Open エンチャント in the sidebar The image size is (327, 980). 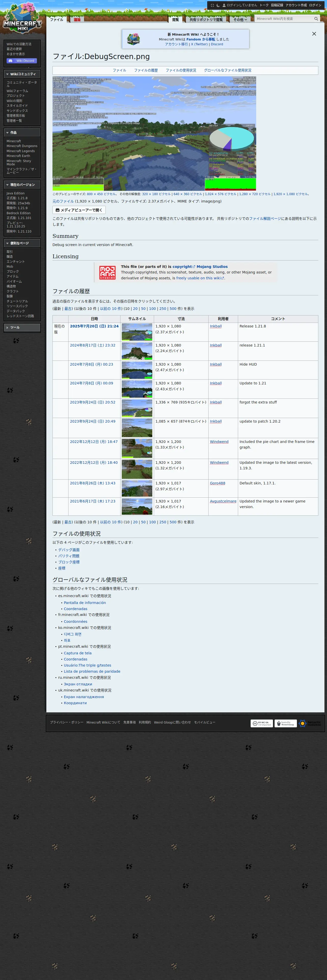coord(16,262)
